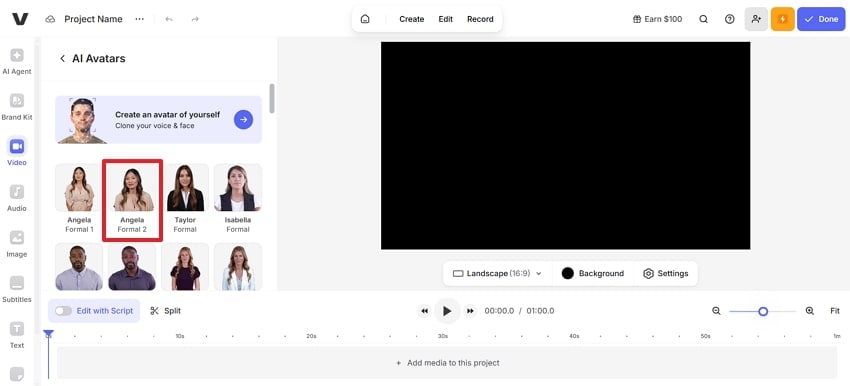The image size is (850, 386).
Task: Open the project options ellipsis menu
Action: tap(140, 19)
